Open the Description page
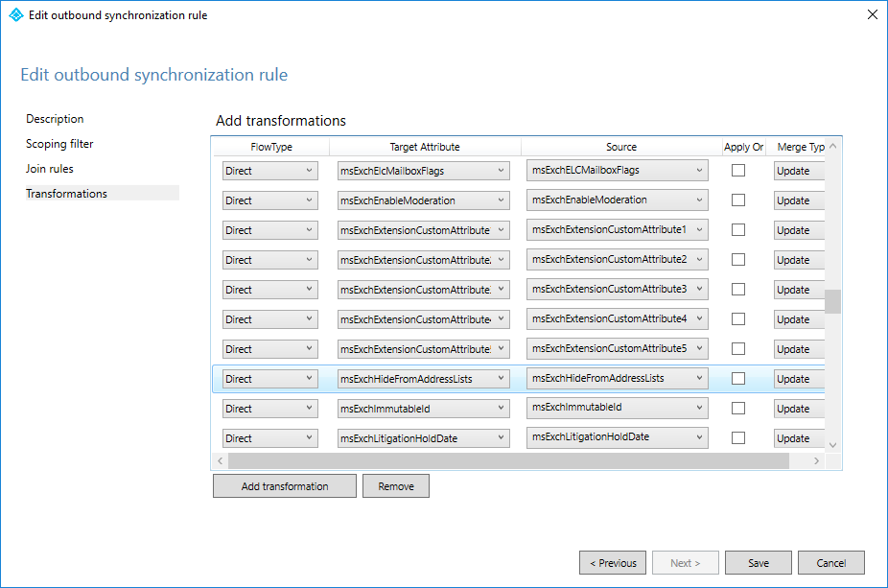The image size is (888, 588). [x=55, y=119]
